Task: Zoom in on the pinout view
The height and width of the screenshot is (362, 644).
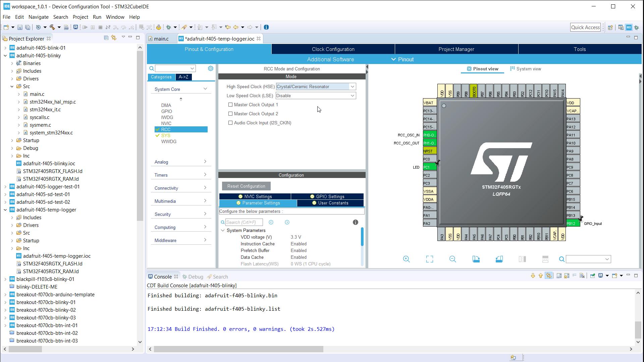Action: (407, 259)
